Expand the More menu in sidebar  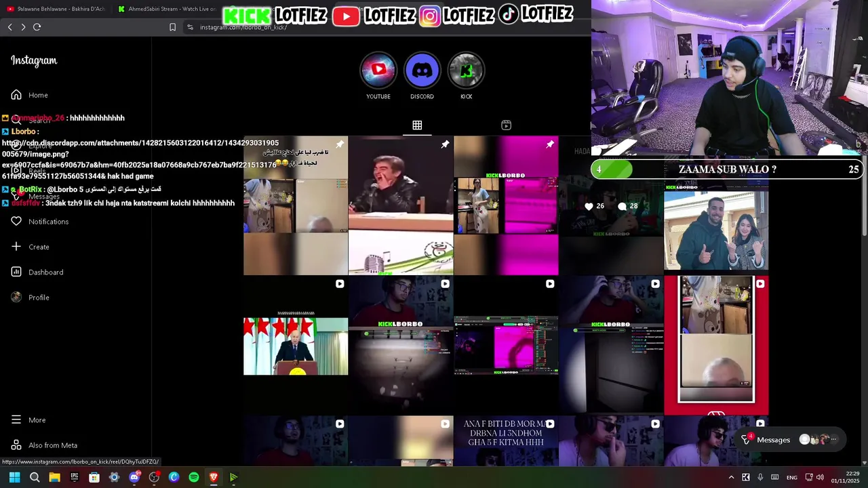28,420
